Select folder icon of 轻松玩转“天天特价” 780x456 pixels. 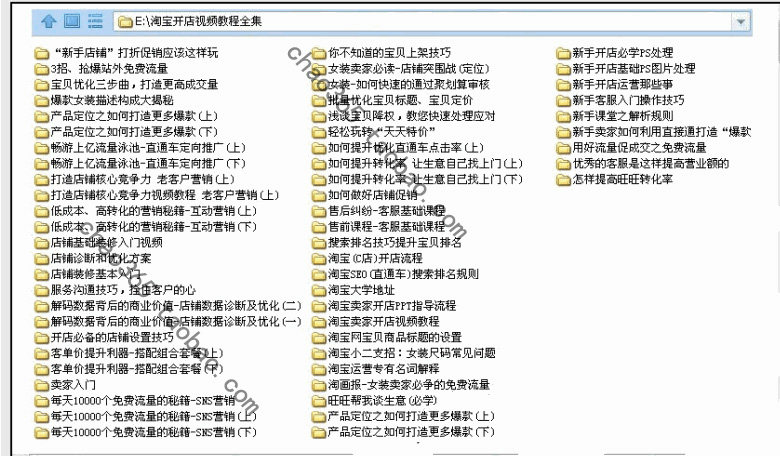tap(319, 132)
